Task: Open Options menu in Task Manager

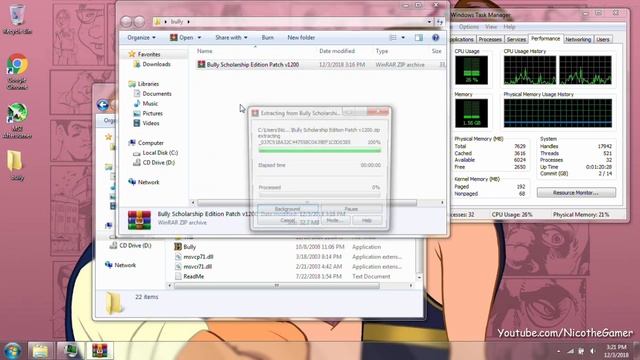Action: pyautogui.click(x=469, y=27)
